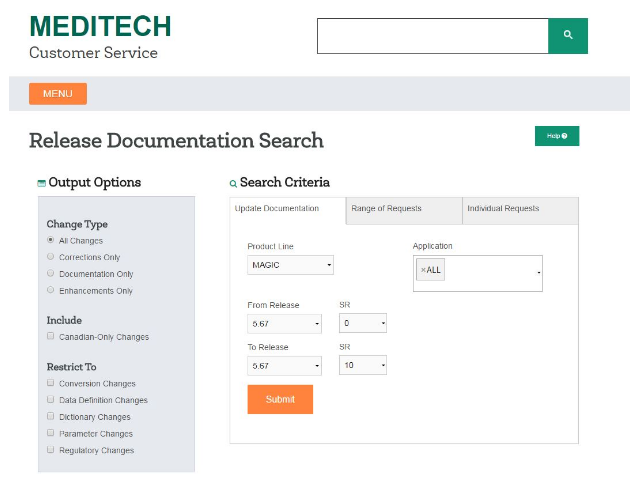
Task: Click into the top search text field
Action: click(x=432, y=36)
